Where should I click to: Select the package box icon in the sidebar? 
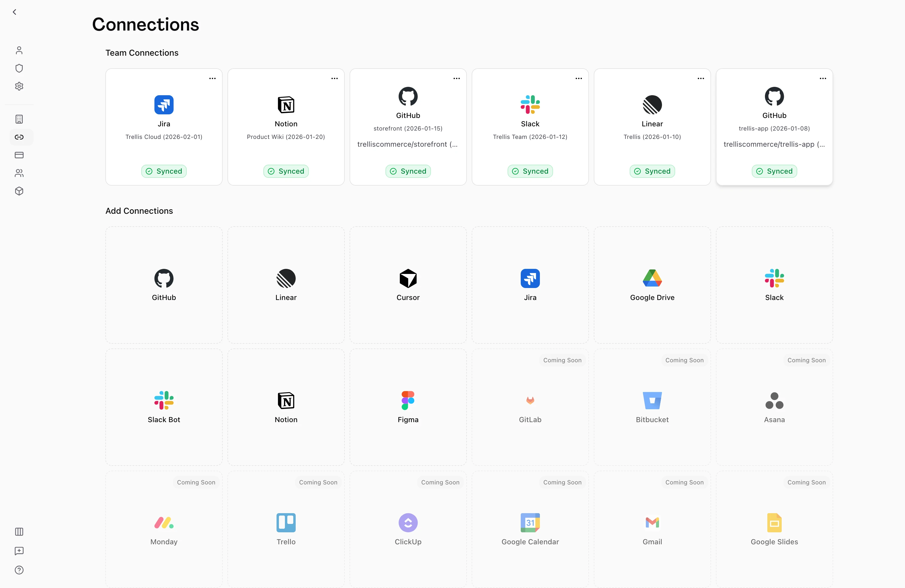19,191
